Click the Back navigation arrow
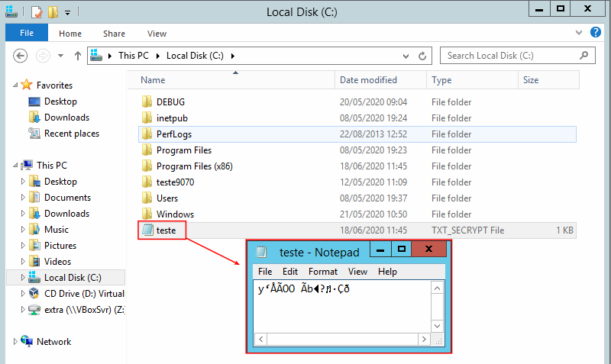This screenshot has width=611, height=364. tap(21, 56)
